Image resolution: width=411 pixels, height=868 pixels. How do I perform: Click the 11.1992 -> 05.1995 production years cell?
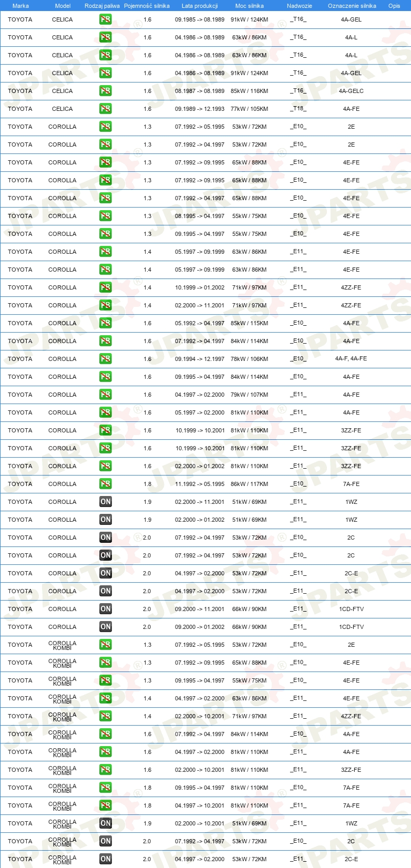(200, 484)
